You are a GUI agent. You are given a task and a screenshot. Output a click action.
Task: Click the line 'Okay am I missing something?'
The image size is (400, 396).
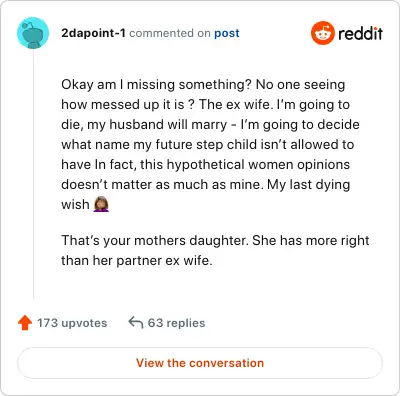pyautogui.click(x=156, y=85)
